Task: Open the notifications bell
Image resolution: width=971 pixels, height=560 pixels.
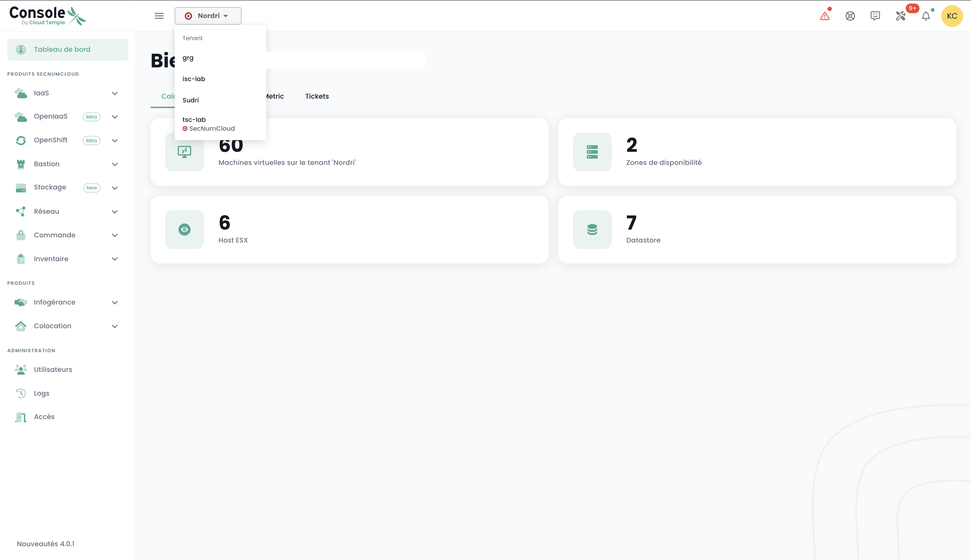Action: [x=926, y=16]
